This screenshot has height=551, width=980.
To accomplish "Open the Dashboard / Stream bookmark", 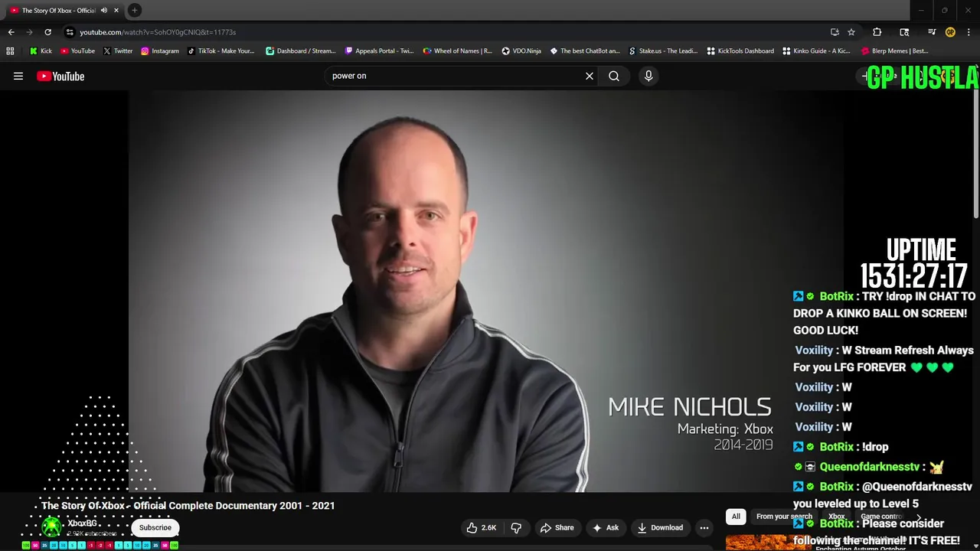I will [300, 51].
